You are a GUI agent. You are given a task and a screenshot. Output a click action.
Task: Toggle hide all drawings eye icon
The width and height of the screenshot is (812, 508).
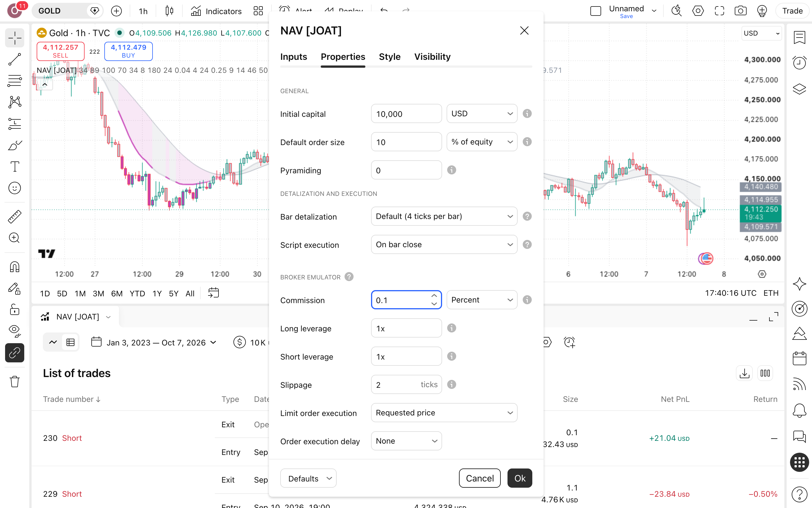[15, 330]
